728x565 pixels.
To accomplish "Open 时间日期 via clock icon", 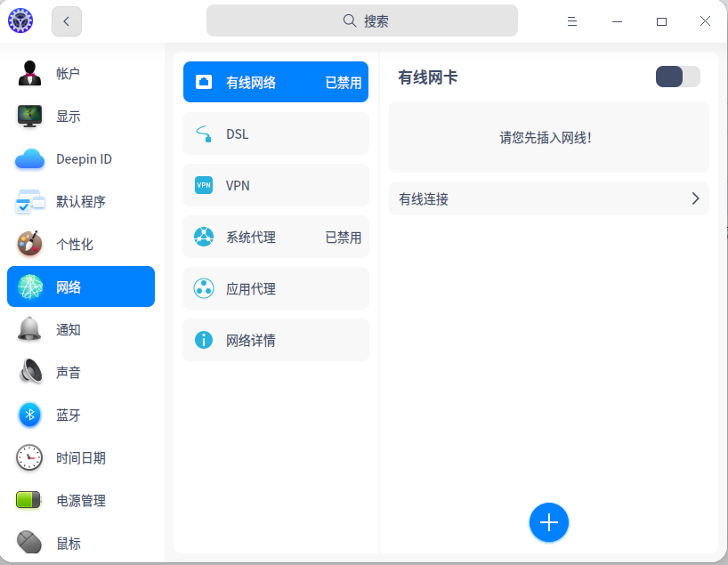I will [28, 457].
